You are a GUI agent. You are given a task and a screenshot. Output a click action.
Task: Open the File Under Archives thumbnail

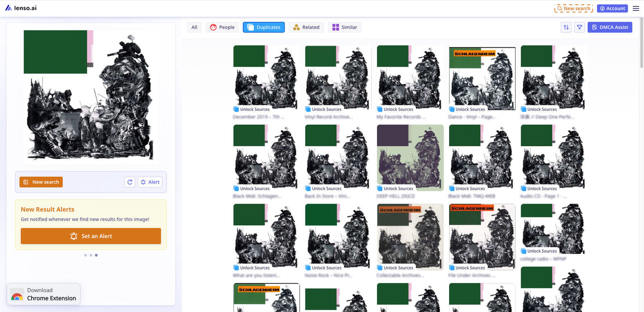pyautogui.click(x=482, y=236)
